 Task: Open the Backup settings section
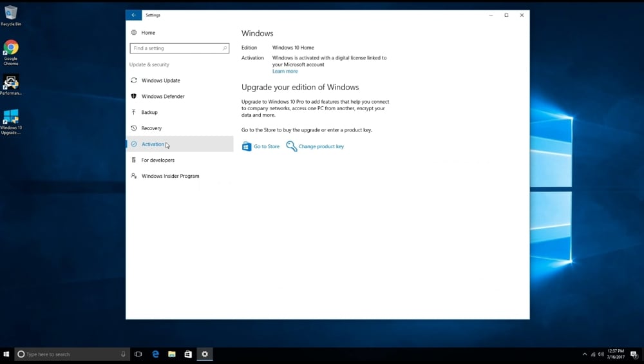tap(149, 112)
